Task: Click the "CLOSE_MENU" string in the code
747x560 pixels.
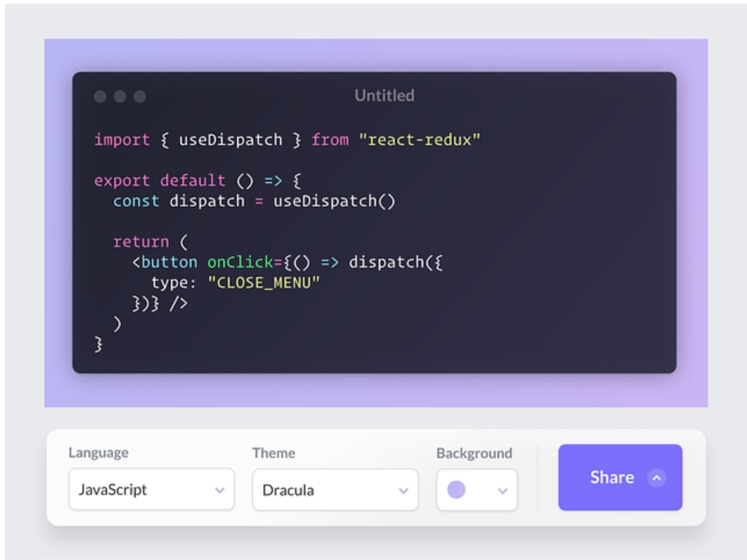Action: 264,283
